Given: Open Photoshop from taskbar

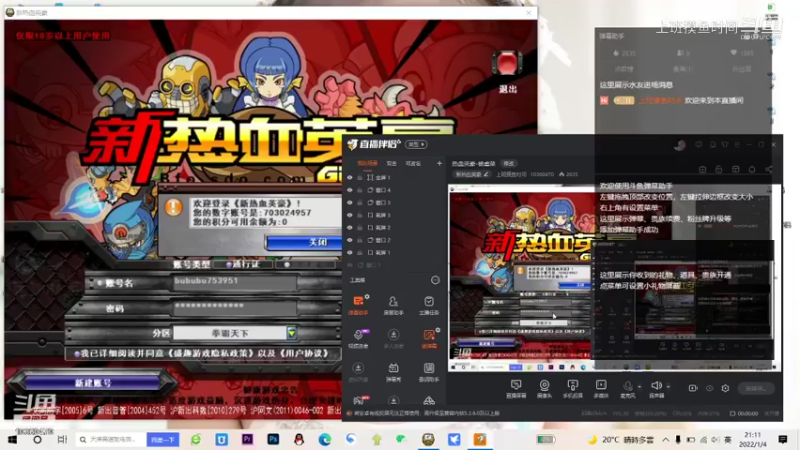Looking at the screenshot, I should [x=273, y=439].
